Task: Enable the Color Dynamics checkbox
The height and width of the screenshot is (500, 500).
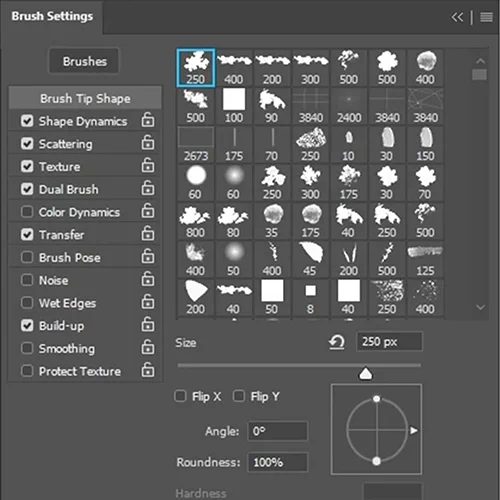Action: coord(27,212)
